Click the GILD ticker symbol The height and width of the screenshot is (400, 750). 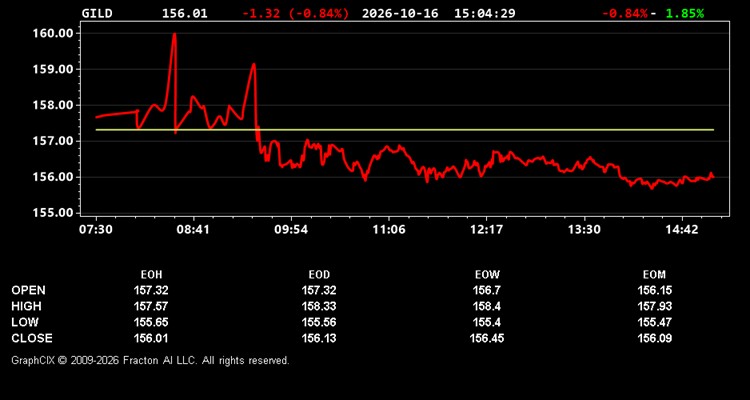[x=97, y=13]
